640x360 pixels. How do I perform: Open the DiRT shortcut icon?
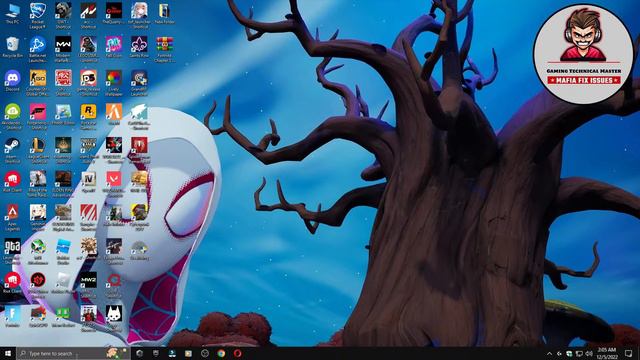63,16
